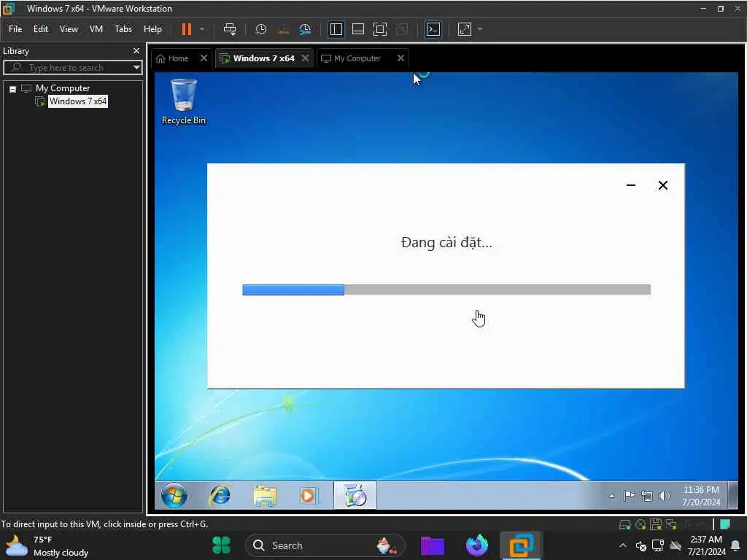Close the Windows 7 x64 tab
Viewport: 747px width, 560px height.
coord(306,58)
